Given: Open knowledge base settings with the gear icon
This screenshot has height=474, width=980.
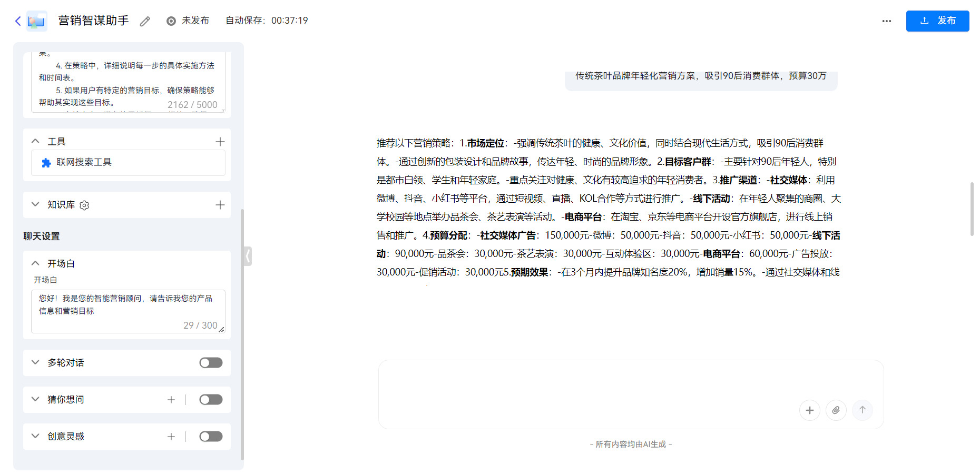Looking at the screenshot, I should [84, 205].
